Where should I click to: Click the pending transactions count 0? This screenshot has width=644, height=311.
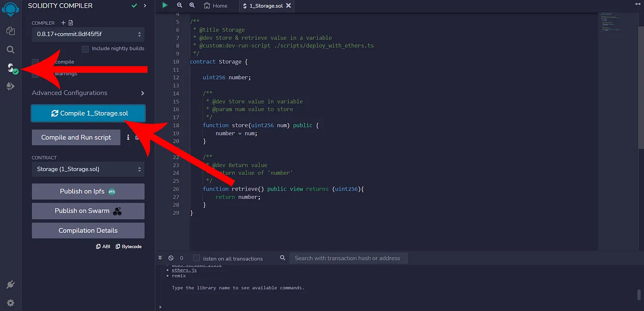point(182,258)
